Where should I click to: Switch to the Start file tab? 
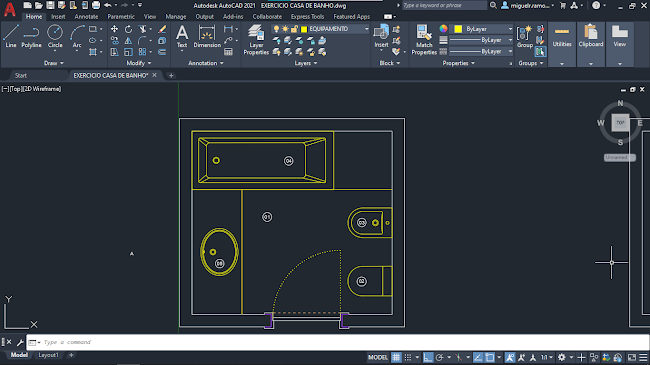21,75
